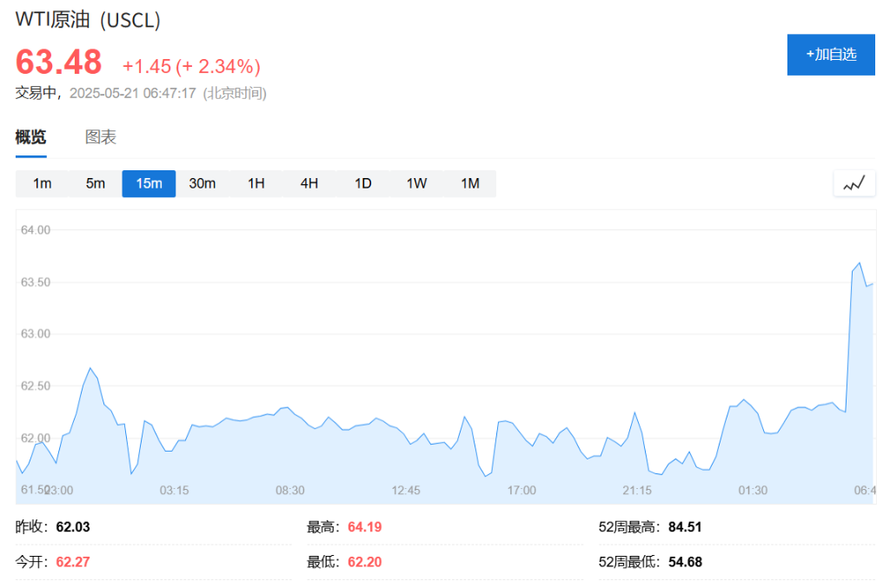Switch to the 概览 tab

point(30,137)
